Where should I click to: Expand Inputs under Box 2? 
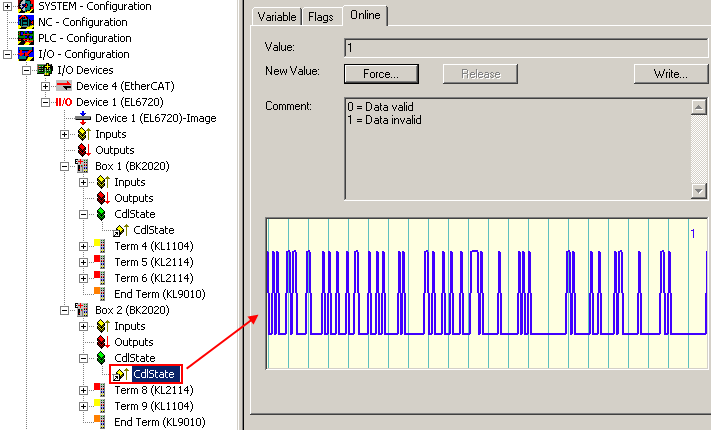(83, 326)
